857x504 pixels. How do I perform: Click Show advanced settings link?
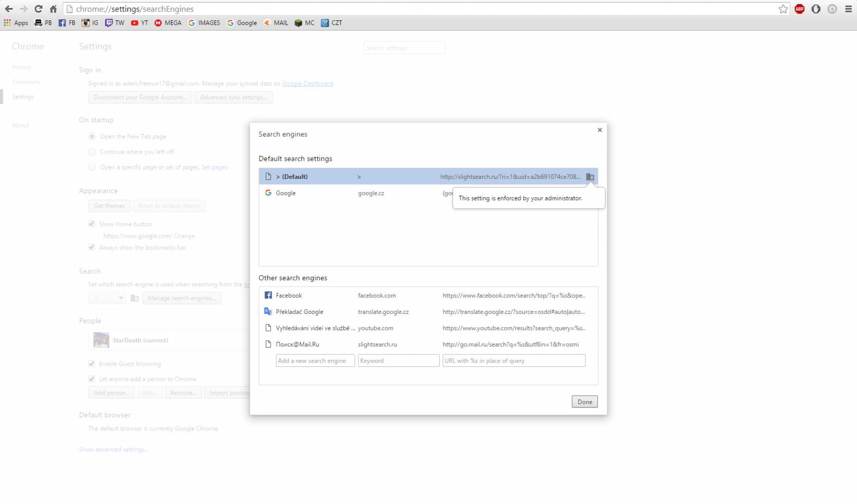pyautogui.click(x=114, y=449)
